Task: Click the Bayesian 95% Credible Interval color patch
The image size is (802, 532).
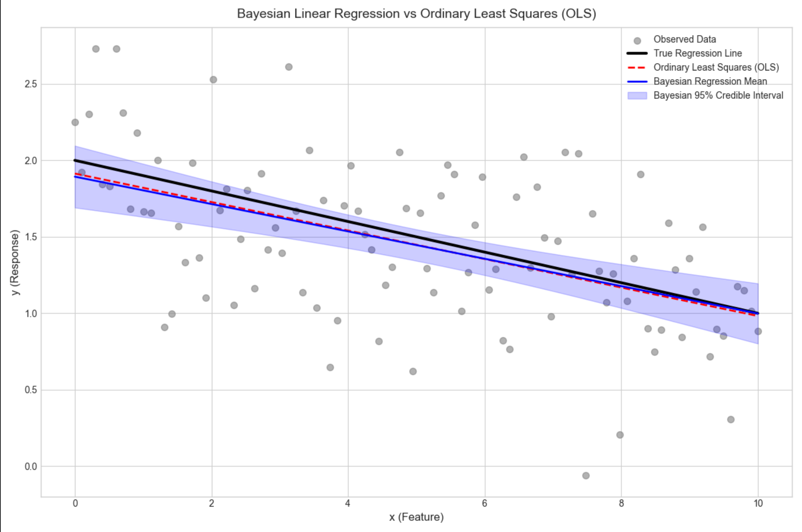Action: tap(637, 96)
